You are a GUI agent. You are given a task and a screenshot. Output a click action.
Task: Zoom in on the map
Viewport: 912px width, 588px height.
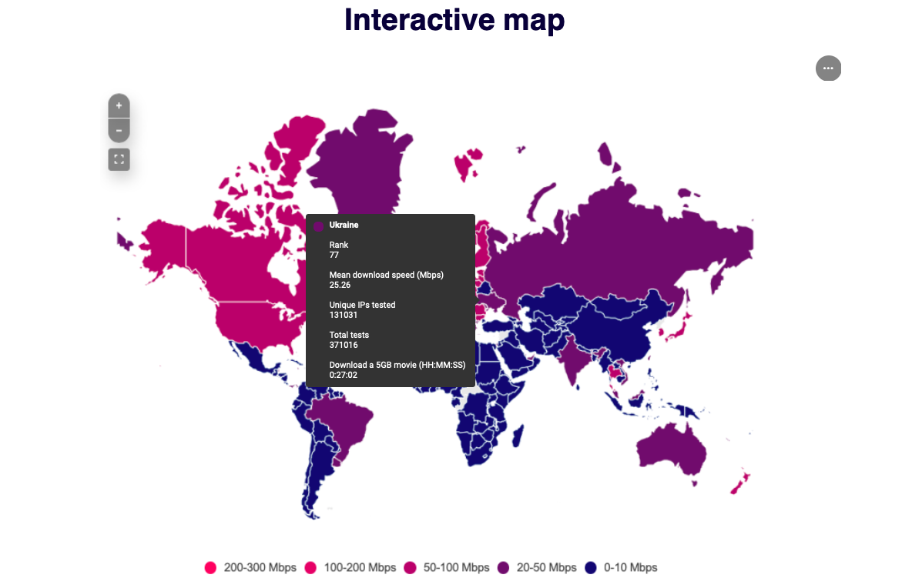click(x=119, y=105)
